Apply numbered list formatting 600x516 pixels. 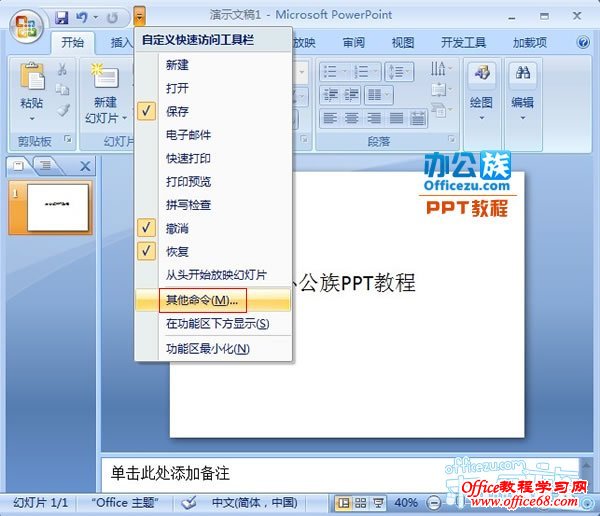[x=360, y=72]
